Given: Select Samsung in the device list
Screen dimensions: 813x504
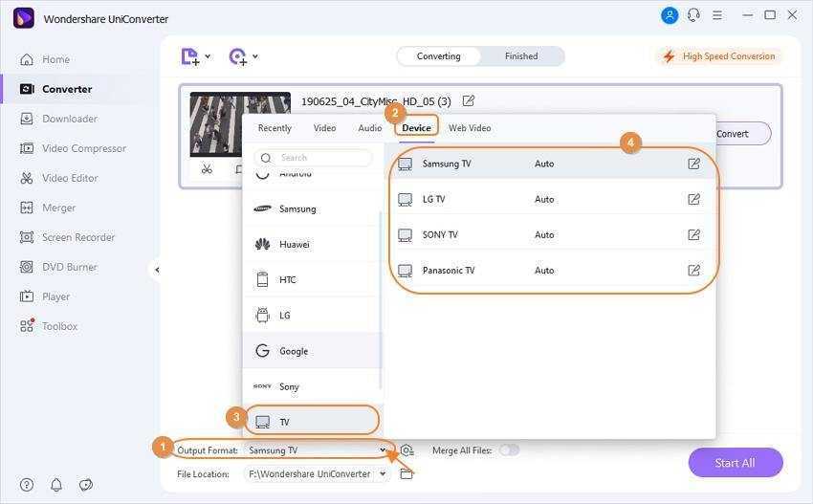Looking at the screenshot, I should coord(312,208).
